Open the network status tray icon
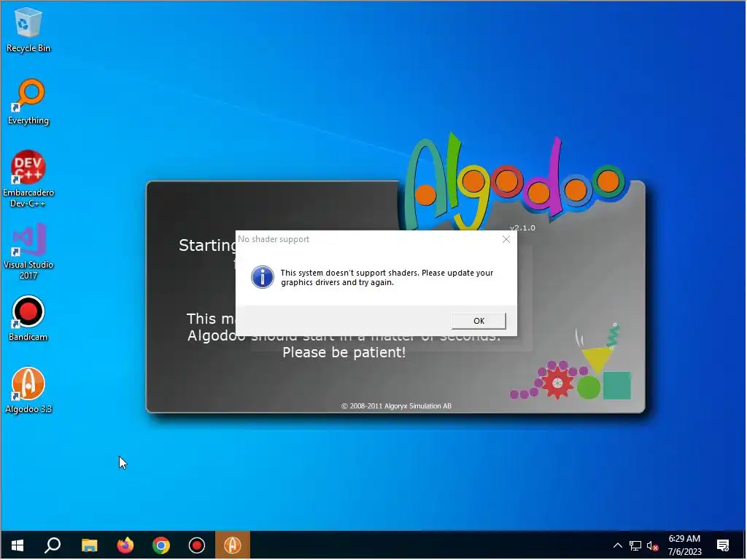 tap(635, 545)
